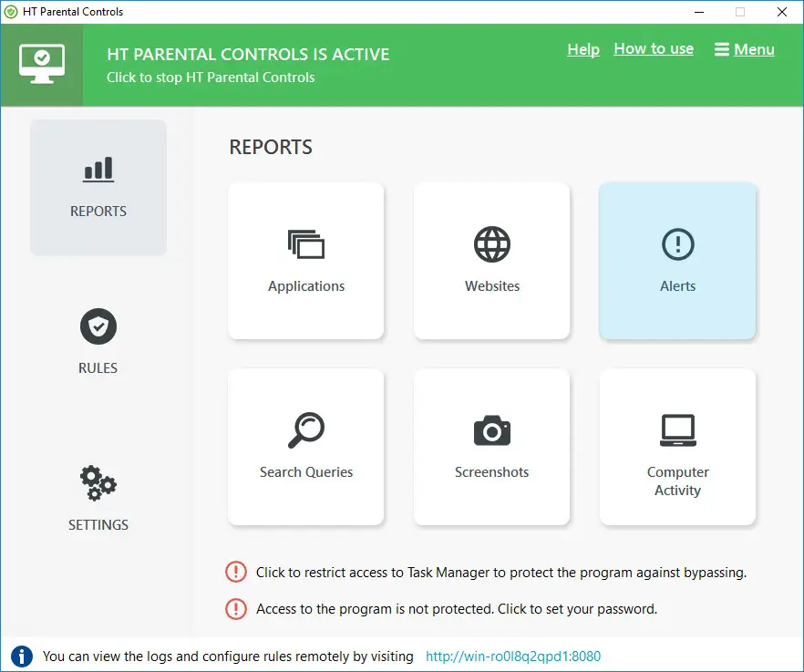The height and width of the screenshot is (672, 804).
Task: Click the monitor checkmark icon to stop protection
Action: tap(42, 65)
